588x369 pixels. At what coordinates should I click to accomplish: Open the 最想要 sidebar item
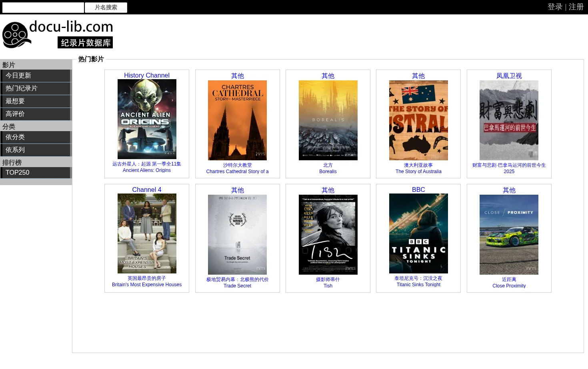pyautogui.click(x=35, y=101)
